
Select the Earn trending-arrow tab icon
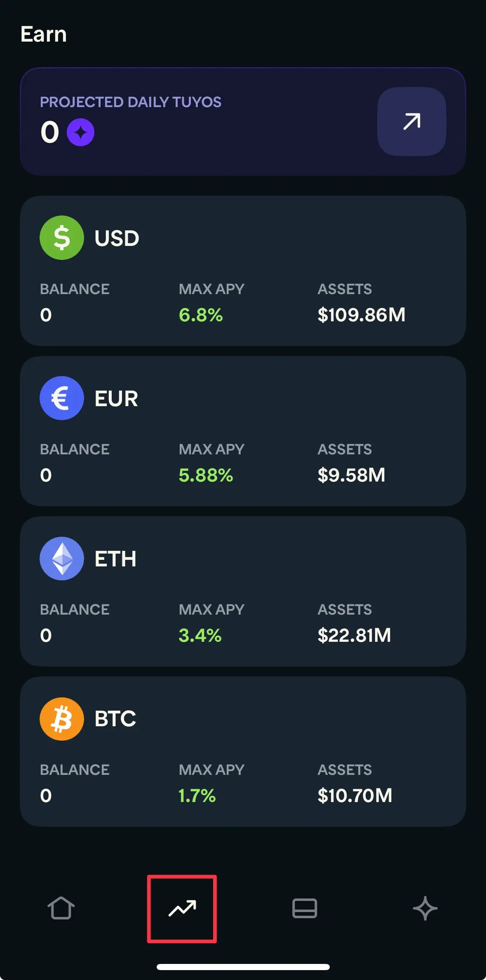(182, 908)
